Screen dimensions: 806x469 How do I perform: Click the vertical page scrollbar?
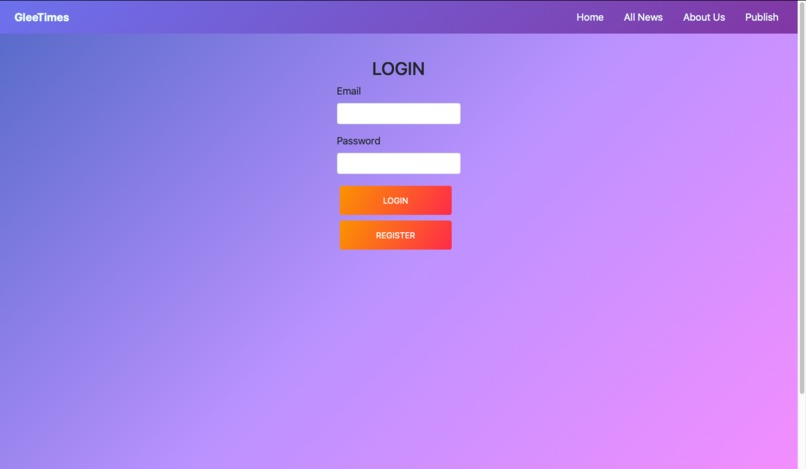click(x=801, y=198)
